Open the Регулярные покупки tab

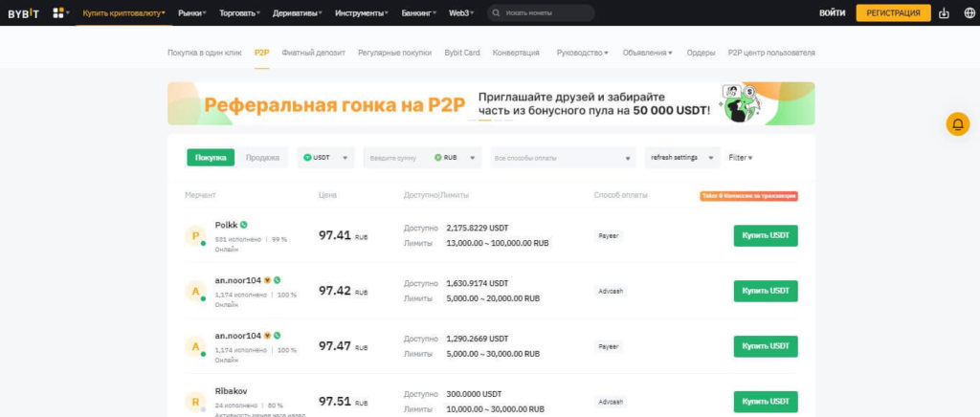coord(395,53)
